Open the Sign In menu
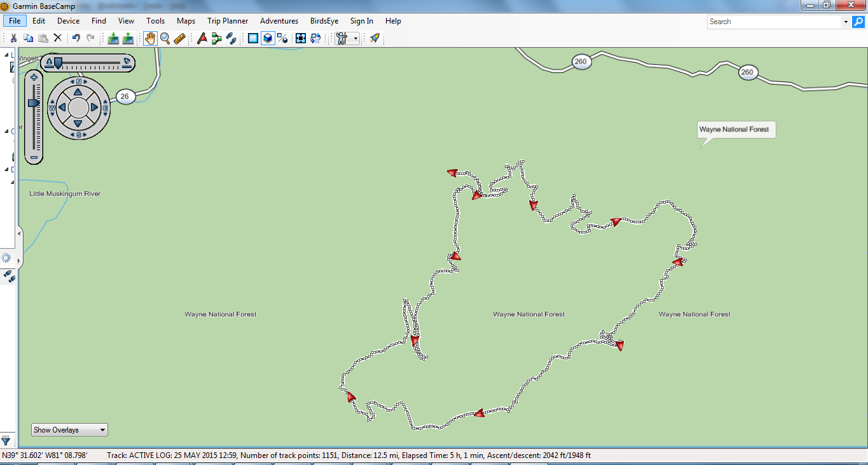868x465 pixels. pos(362,21)
